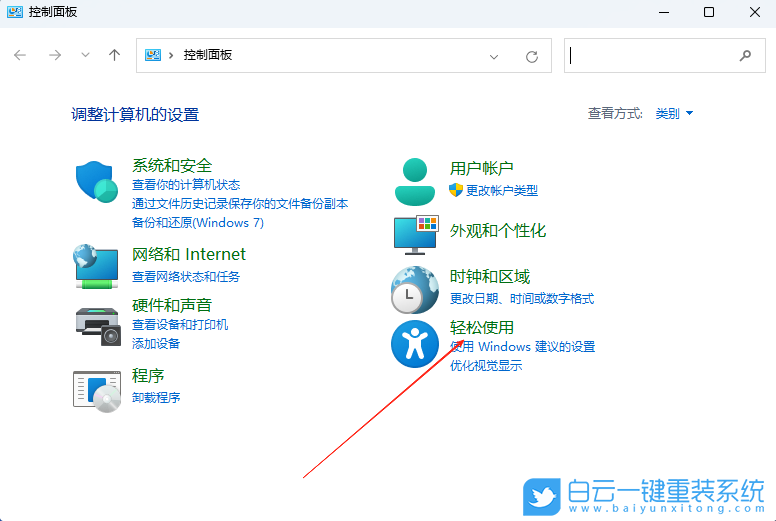Go back using the left arrow
The width and height of the screenshot is (776, 521).
pos(20,55)
